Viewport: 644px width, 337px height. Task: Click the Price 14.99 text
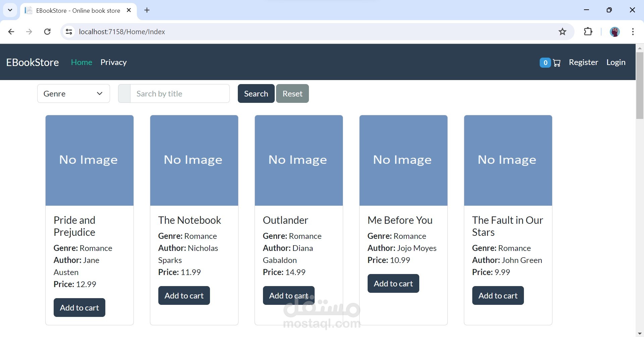coord(284,272)
